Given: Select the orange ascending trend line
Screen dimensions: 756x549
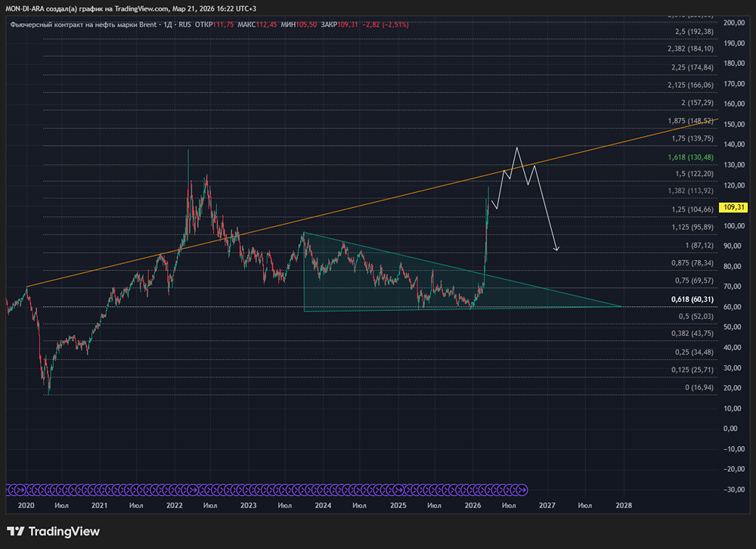Looking at the screenshot, I should pyautogui.click(x=372, y=203).
